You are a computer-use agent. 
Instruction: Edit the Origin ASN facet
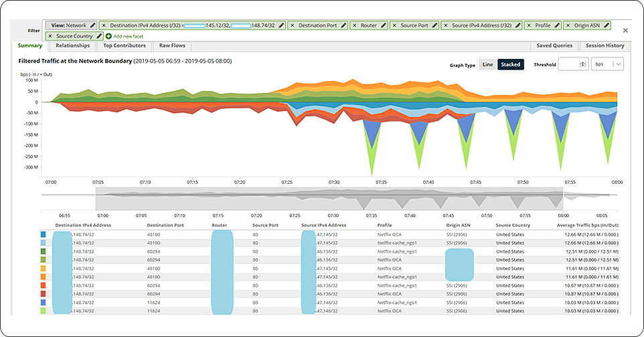tap(607, 25)
